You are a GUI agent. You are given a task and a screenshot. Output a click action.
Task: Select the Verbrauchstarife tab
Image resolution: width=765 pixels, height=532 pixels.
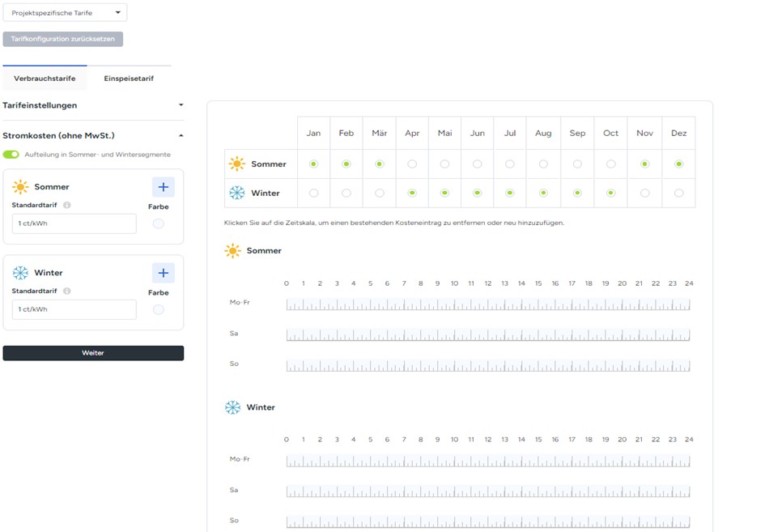pos(45,79)
